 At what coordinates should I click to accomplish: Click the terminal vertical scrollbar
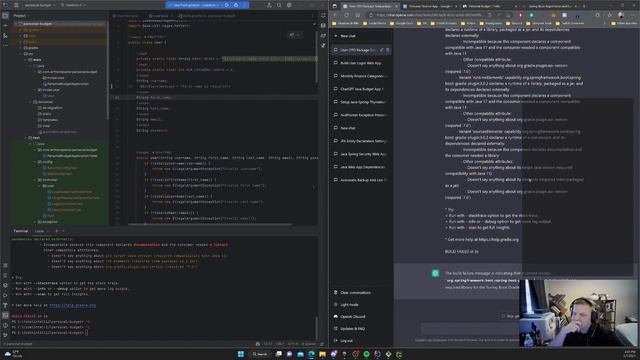[x=316, y=327]
